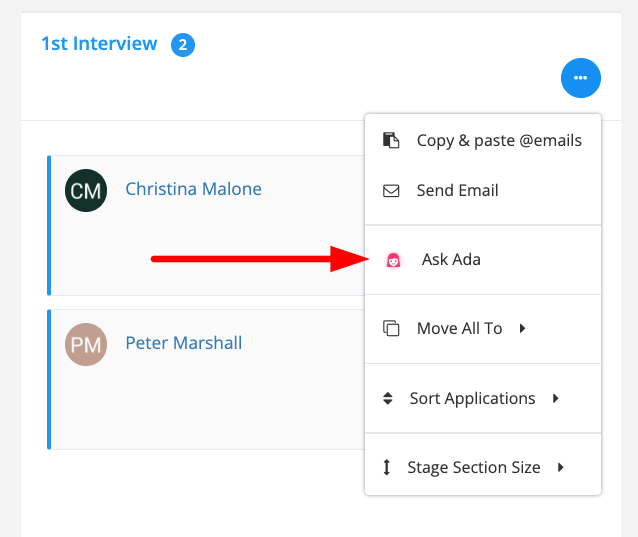Click the blue candidate count badge

point(182,44)
